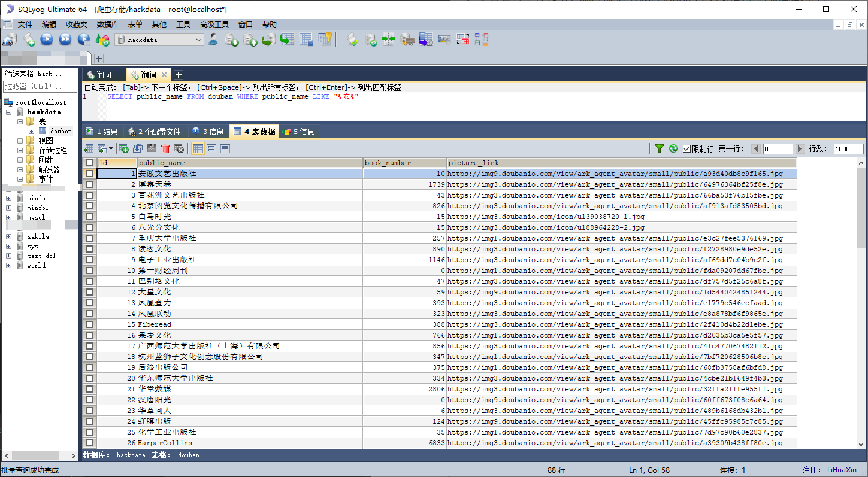Click the duplicate current row icon
This screenshot has height=477, width=868.
138,148
